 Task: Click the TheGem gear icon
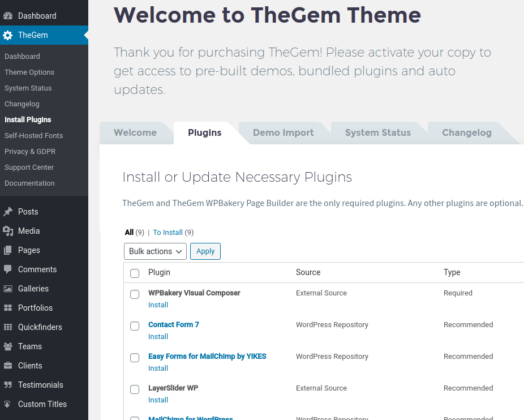point(8,35)
